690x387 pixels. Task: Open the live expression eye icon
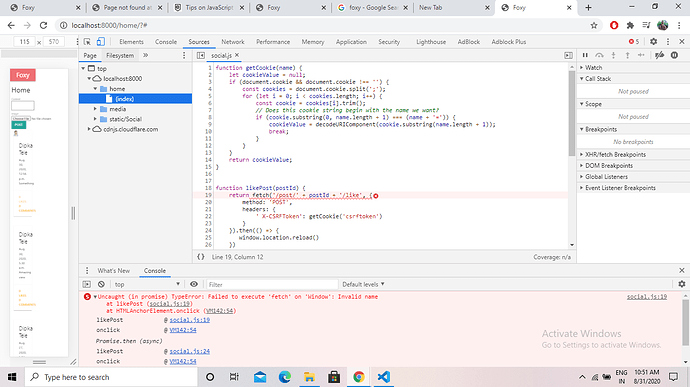[194, 284]
